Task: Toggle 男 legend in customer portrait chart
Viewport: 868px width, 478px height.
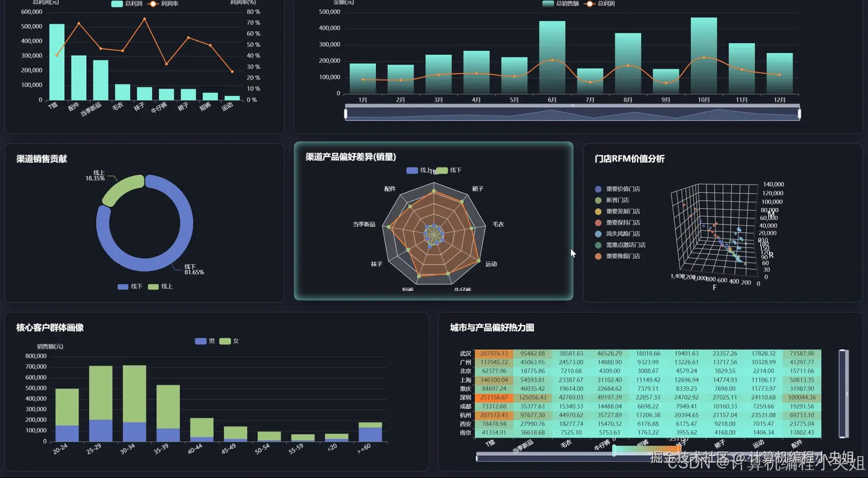Action: pos(205,341)
